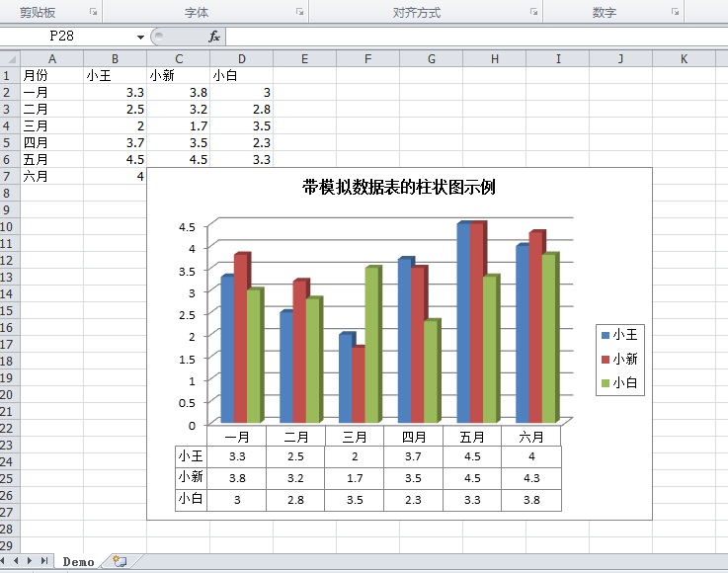Click 小白 row label in chart table
The width and height of the screenshot is (728, 573).
(191, 499)
